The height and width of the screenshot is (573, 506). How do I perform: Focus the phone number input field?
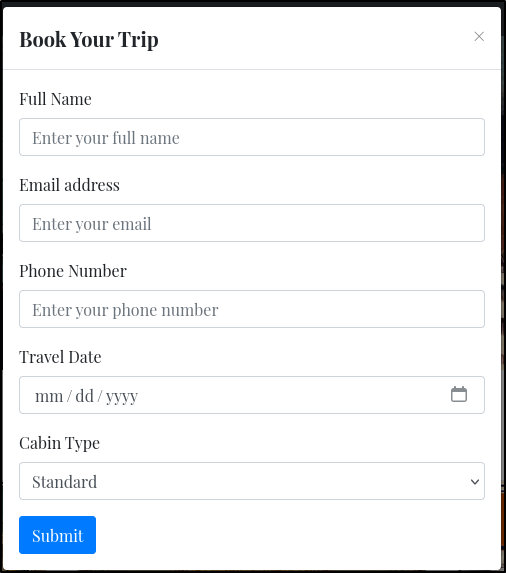pyautogui.click(x=252, y=309)
